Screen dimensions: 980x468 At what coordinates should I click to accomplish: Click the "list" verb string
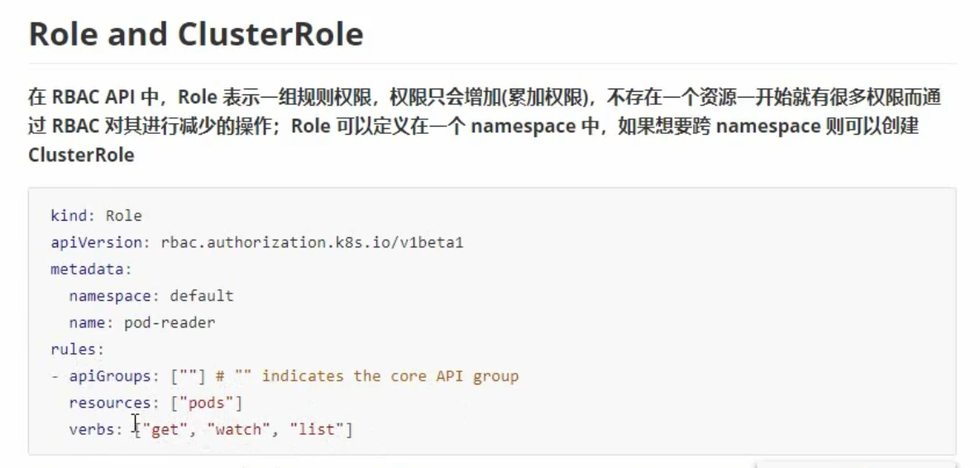pos(316,430)
